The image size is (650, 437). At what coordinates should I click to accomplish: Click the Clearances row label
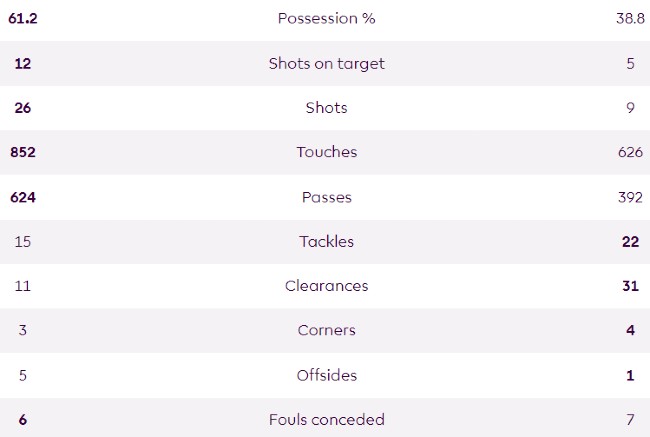coord(326,286)
